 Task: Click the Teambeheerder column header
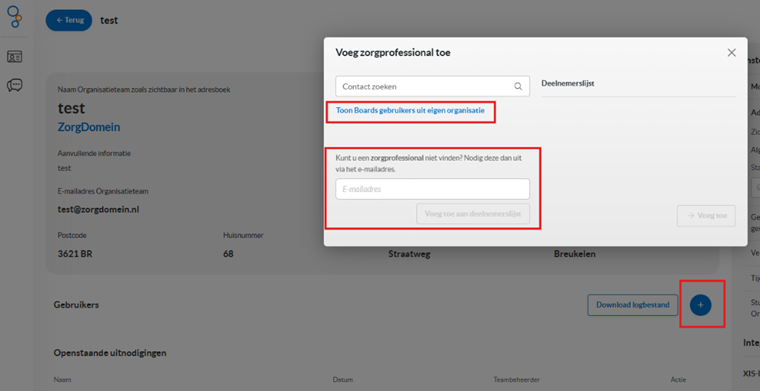pos(517,380)
